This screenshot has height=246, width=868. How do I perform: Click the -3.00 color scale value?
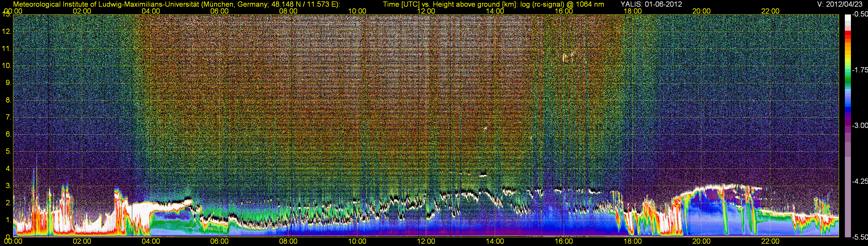click(x=860, y=126)
